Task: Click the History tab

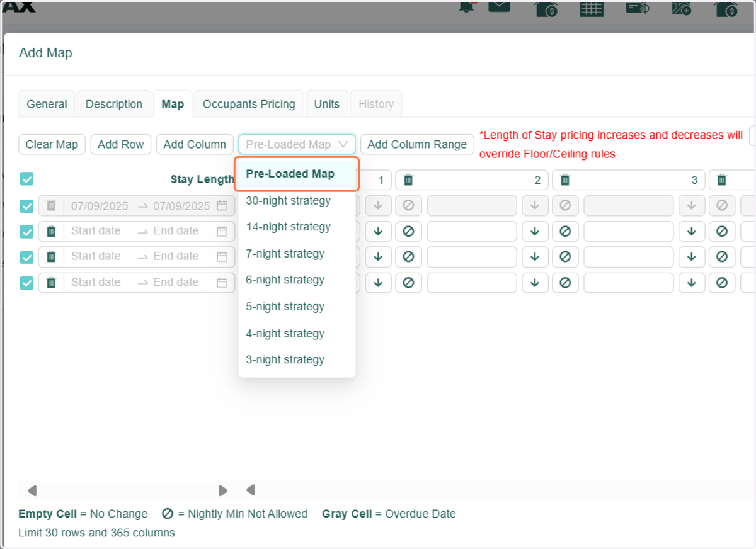Action: [376, 104]
